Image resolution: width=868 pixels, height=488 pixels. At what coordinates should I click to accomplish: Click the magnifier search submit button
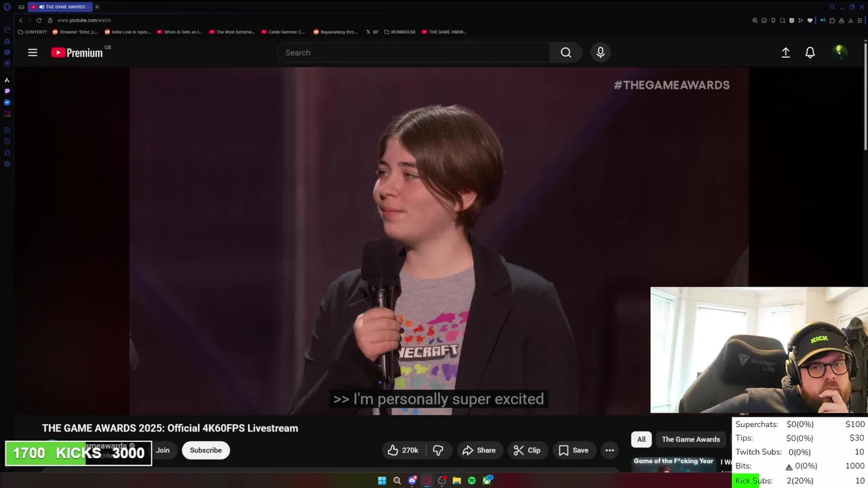click(x=566, y=52)
